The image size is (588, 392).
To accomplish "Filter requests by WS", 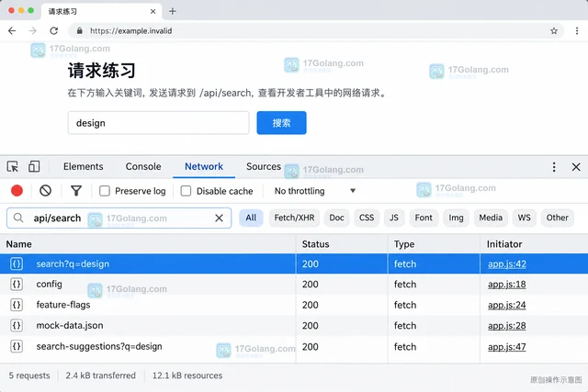I will coord(525,218).
